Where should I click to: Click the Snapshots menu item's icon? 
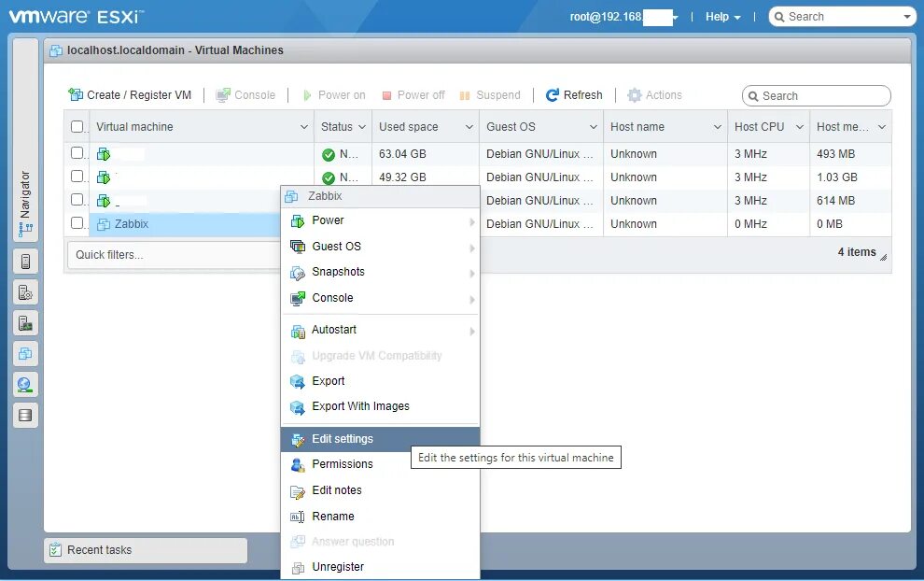click(x=298, y=273)
